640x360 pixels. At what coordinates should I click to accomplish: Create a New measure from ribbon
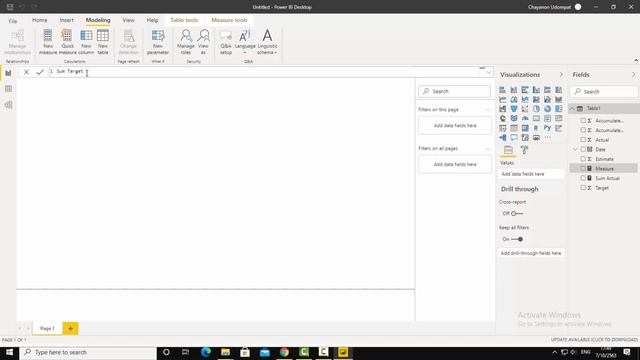tap(48, 42)
